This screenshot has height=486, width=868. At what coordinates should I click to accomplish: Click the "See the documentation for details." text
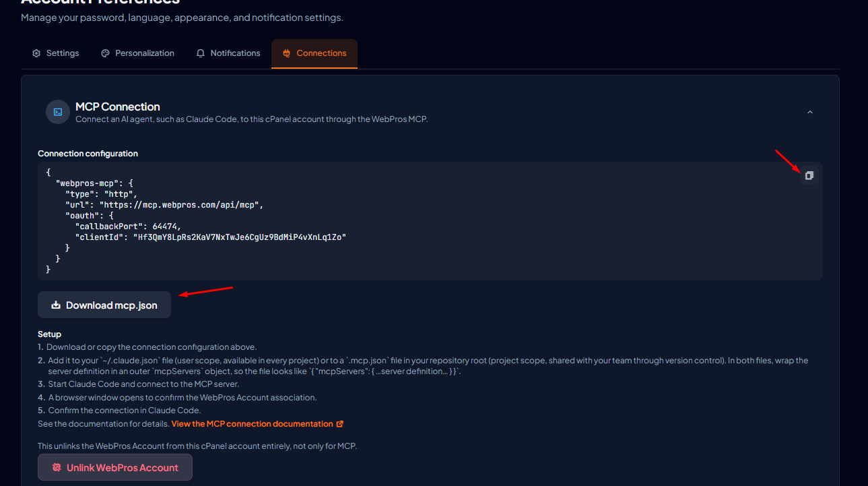coord(103,424)
